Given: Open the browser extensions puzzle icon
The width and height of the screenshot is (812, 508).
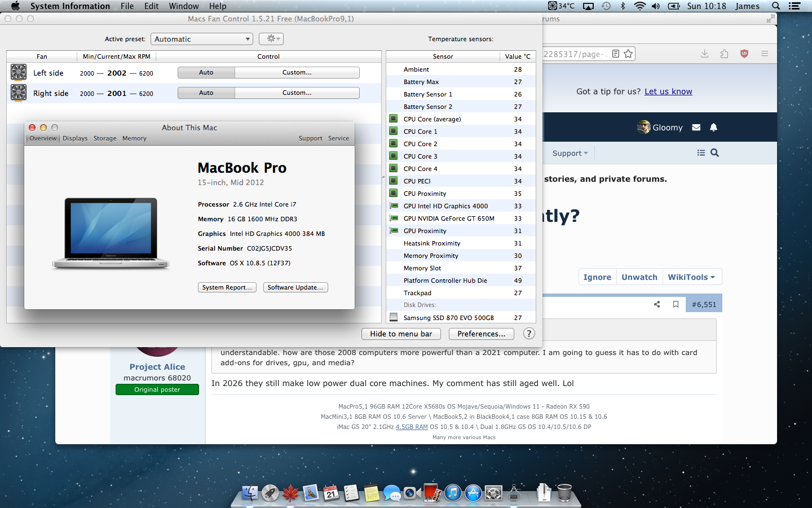Looking at the screenshot, I should point(725,54).
